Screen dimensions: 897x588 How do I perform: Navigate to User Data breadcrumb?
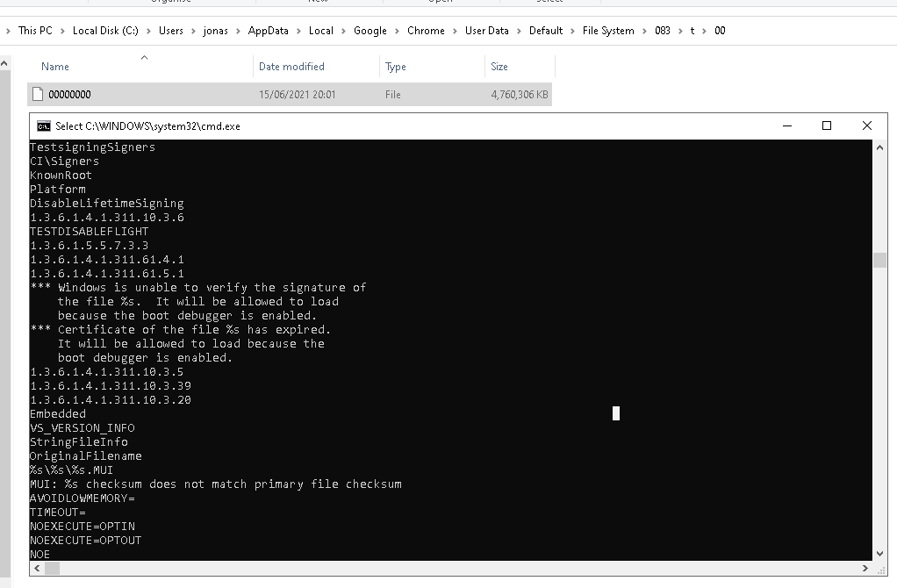point(487,31)
